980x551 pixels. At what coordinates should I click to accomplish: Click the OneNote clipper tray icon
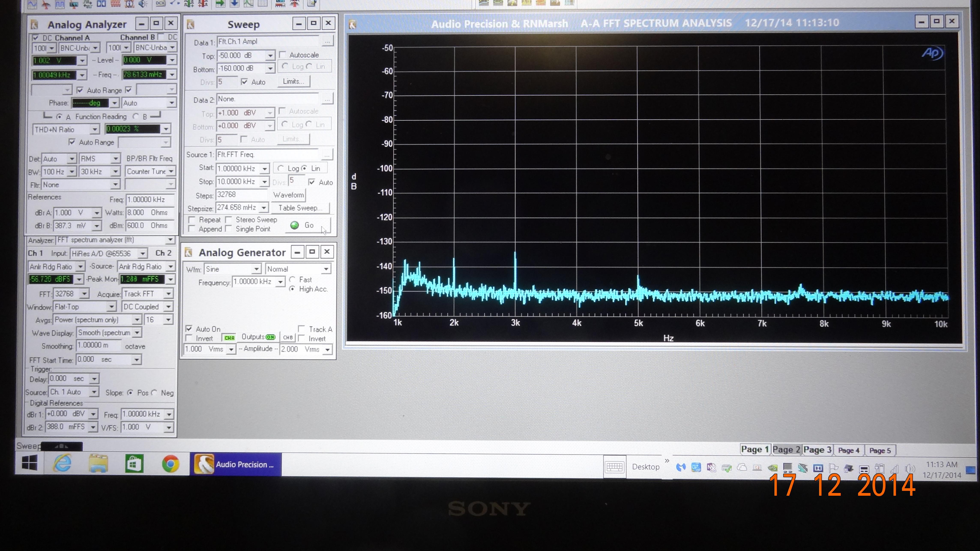coord(711,467)
